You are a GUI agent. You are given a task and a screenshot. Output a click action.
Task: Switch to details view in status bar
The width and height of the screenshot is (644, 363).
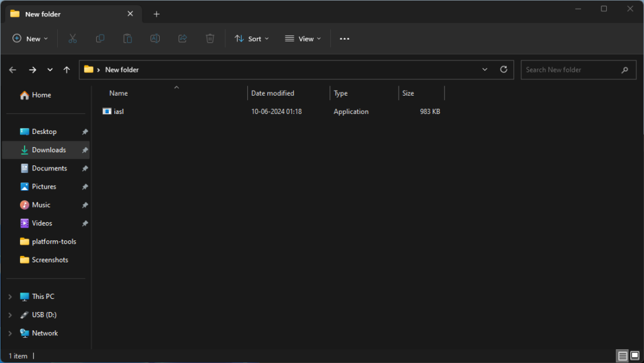(622, 356)
